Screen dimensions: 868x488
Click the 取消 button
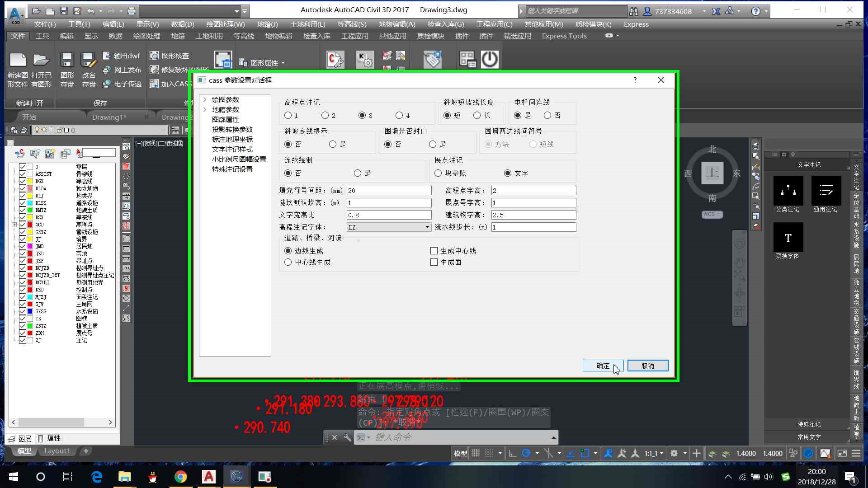647,366
